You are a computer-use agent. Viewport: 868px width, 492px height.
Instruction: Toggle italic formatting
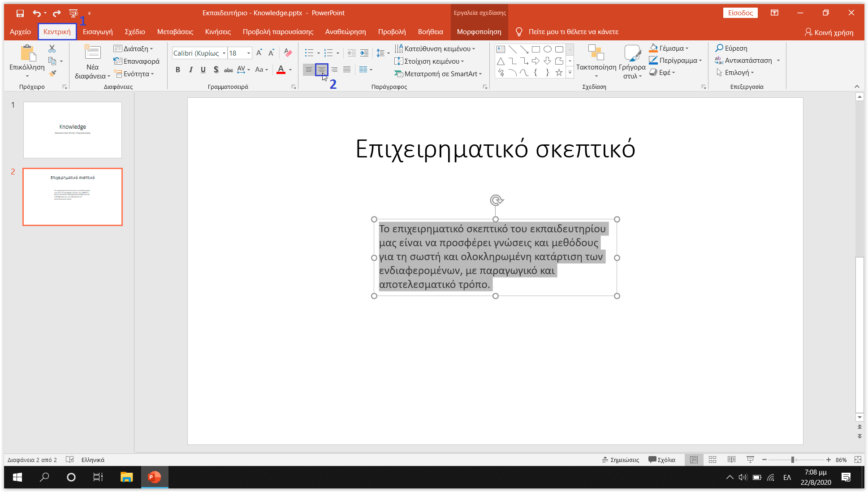[x=190, y=70]
